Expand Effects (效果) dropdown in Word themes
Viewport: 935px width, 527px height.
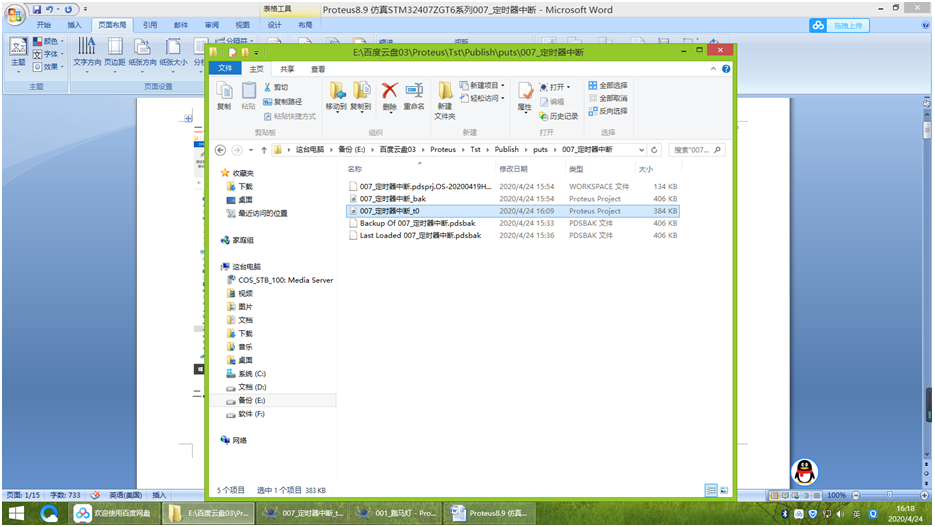tap(62, 66)
